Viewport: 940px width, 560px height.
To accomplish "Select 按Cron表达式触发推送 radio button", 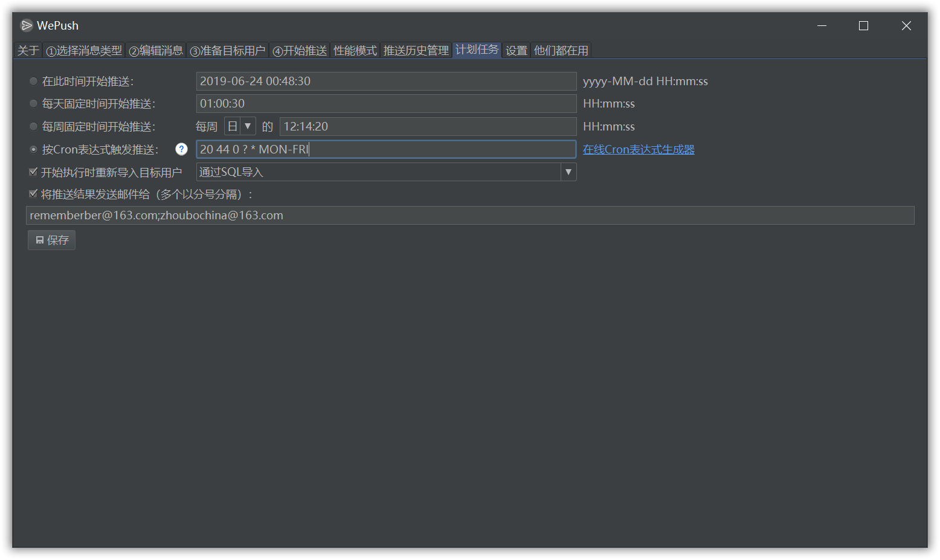I will click(x=34, y=150).
